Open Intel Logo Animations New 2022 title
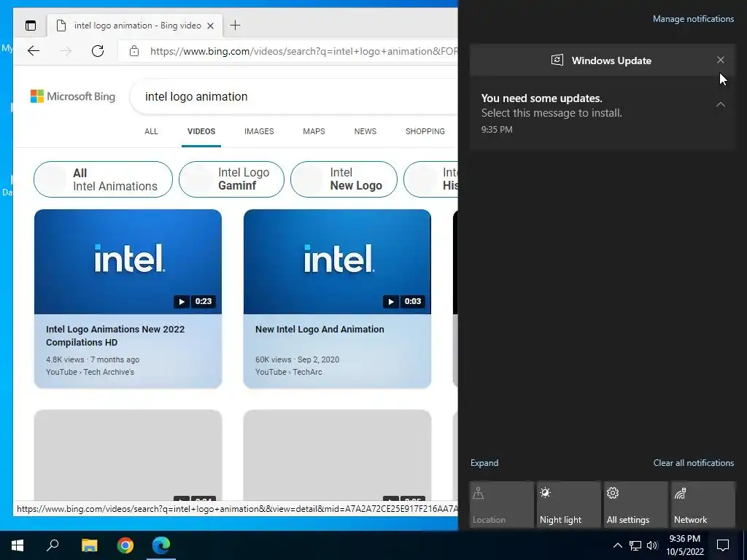The height and width of the screenshot is (560, 747). pyautogui.click(x=115, y=335)
